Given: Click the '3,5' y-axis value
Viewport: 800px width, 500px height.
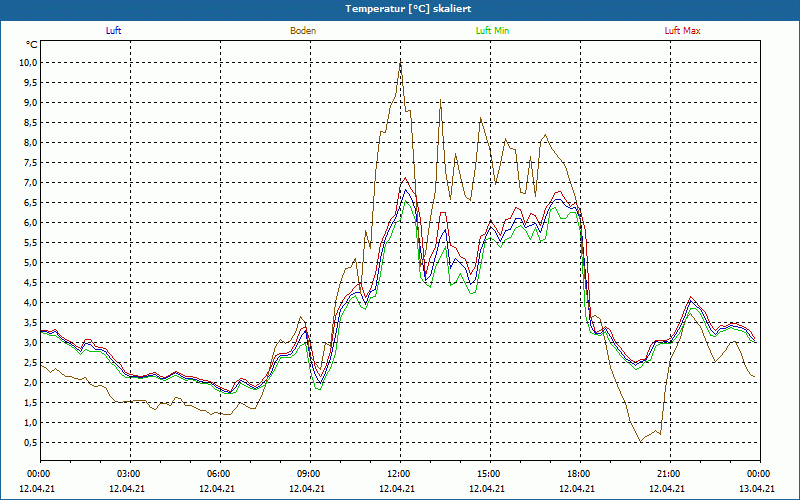Looking at the screenshot, I should tap(31, 322).
